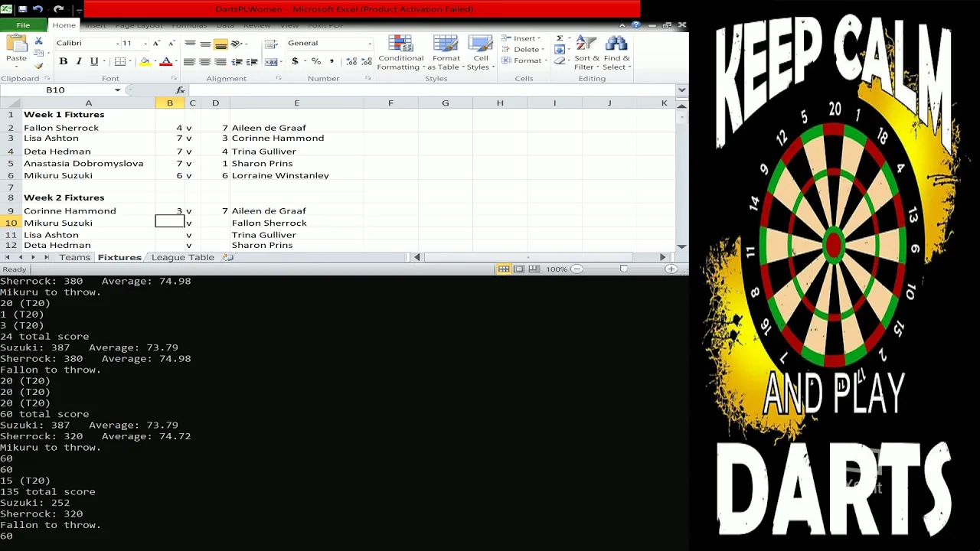This screenshot has height=551, width=980.
Task: Switch to Normal view in status bar
Action: 504,269
